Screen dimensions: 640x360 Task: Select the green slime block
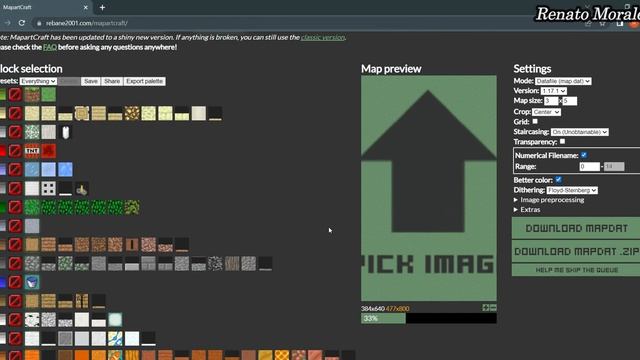coord(49,95)
